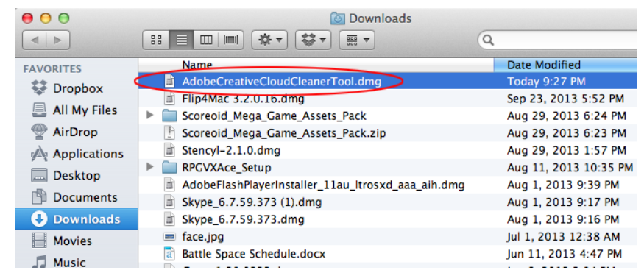Click the AdobeCreativeCloudCleanerTool disk image icon

169,81
